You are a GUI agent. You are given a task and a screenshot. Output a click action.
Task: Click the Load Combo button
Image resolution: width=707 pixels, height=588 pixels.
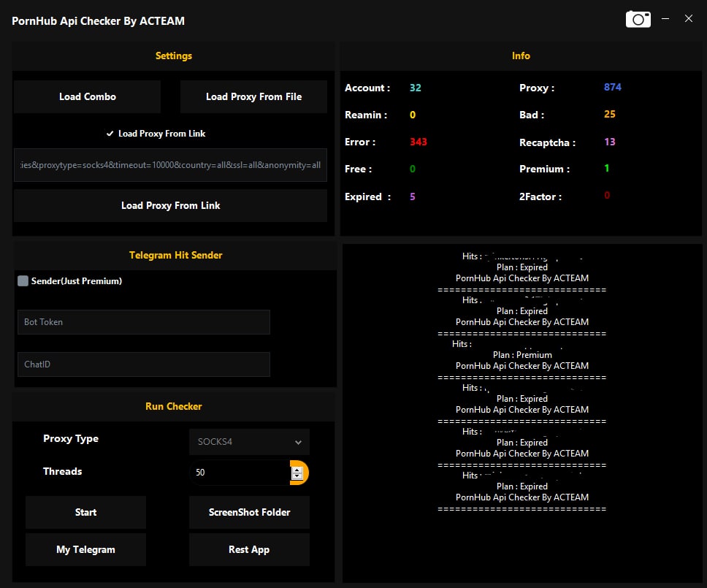[88, 97]
